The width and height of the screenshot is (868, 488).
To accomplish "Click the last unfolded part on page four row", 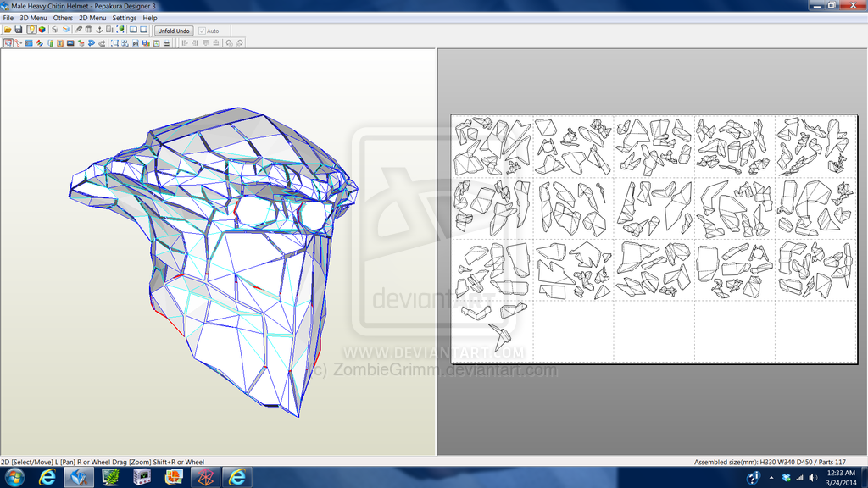I will pyautogui.click(x=502, y=337).
